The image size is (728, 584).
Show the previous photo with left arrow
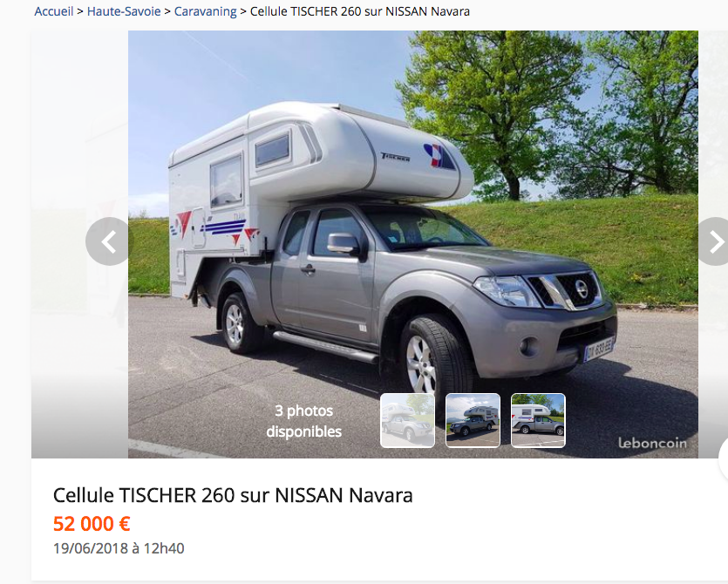(109, 241)
